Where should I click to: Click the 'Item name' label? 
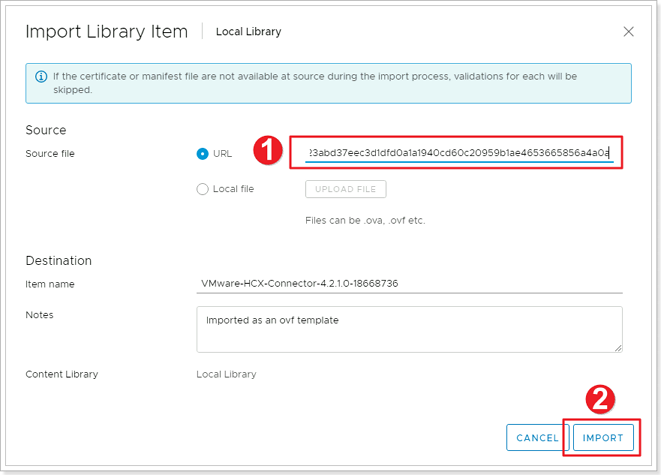[x=50, y=284]
